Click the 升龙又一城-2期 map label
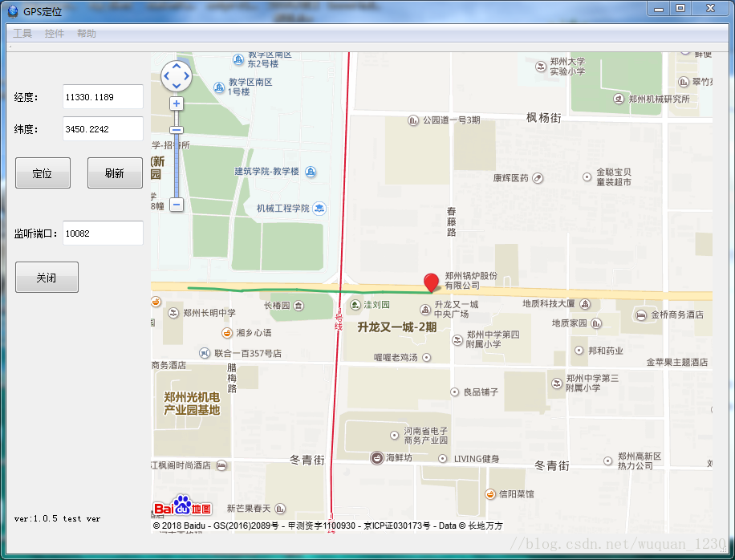This screenshot has height=560, width=735. (x=397, y=327)
